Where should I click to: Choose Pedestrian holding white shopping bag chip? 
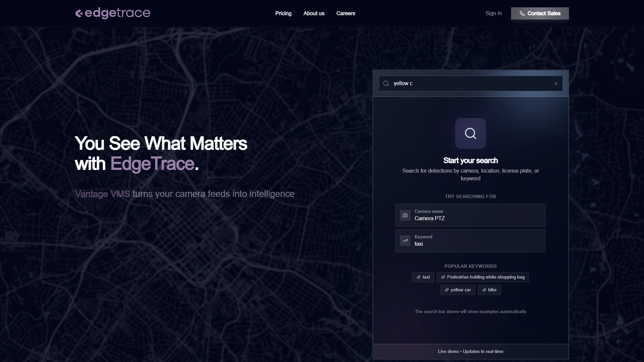point(483,277)
